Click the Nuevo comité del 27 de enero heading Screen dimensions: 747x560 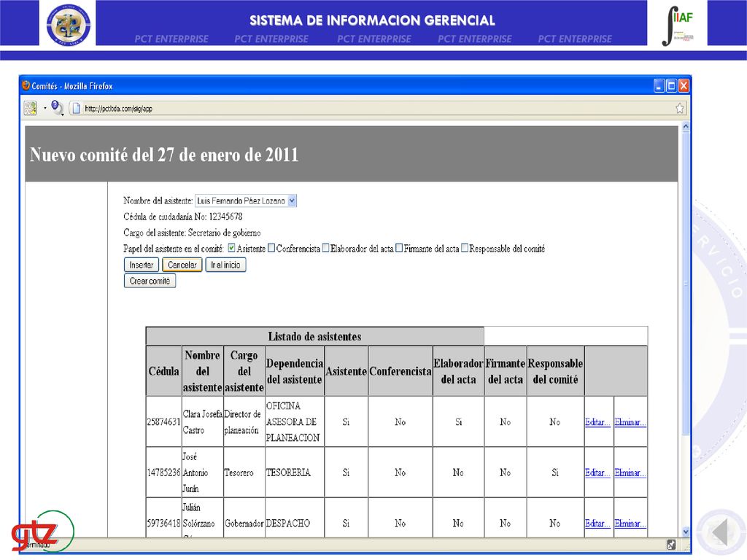pyautogui.click(x=164, y=155)
